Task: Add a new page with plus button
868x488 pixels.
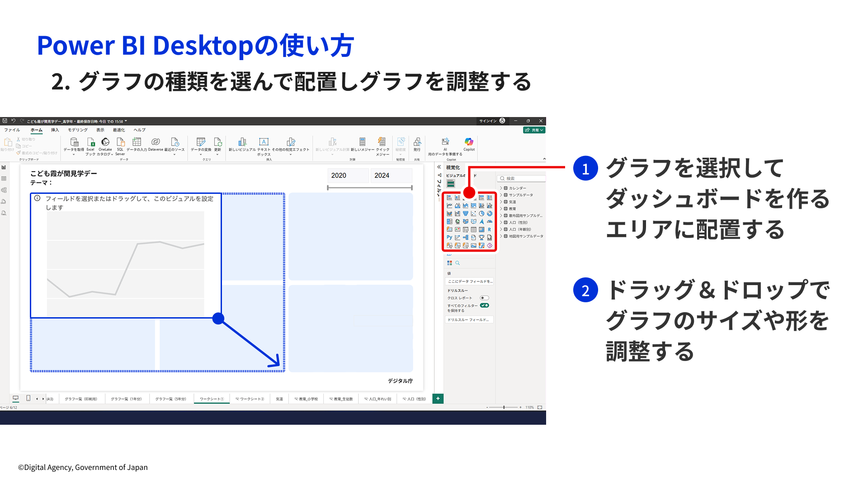Action: point(438,399)
